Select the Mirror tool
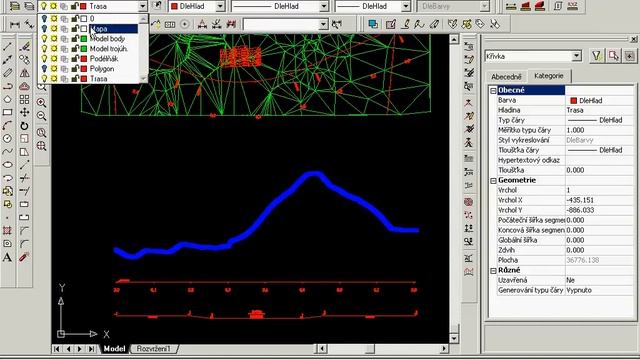 click(x=24, y=73)
